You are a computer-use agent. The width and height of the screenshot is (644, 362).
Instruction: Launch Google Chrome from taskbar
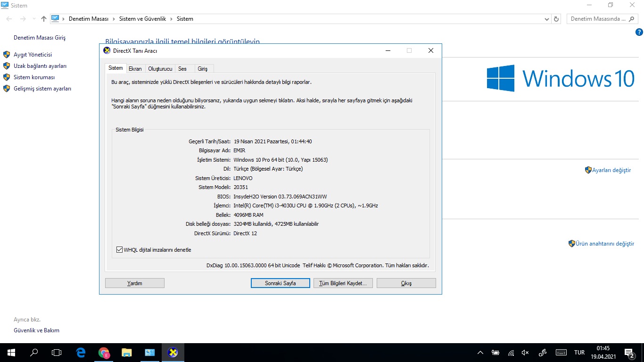tap(104, 352)
